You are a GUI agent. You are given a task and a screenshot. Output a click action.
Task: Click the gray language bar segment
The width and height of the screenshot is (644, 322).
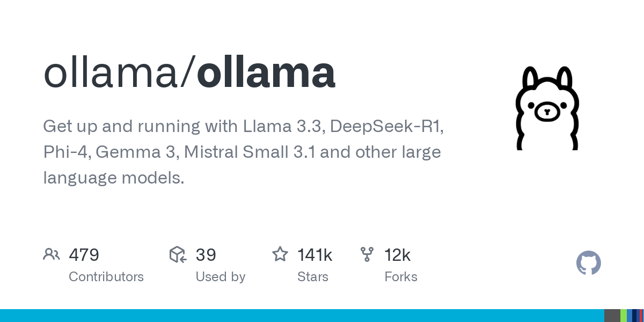[612, 316]
